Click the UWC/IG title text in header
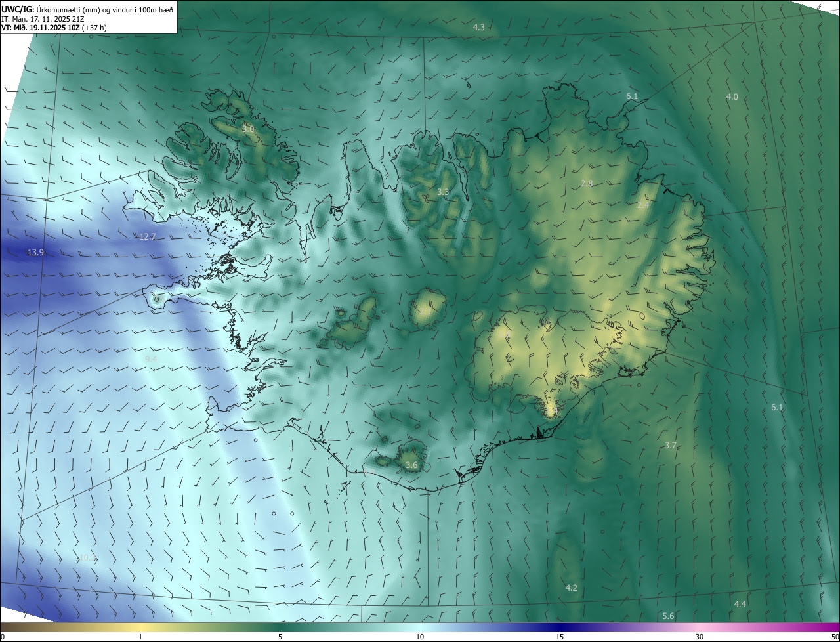This screenshot has width=840, height=642. coord(88,9)
